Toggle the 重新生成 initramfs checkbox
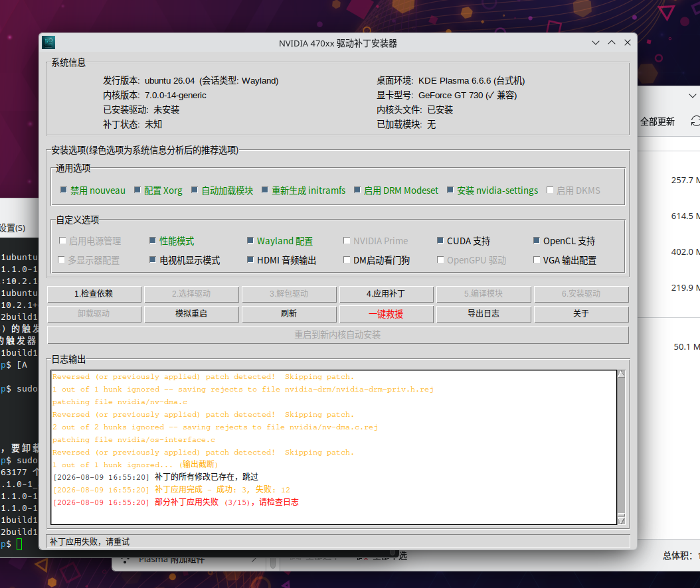 click(265, 190)
